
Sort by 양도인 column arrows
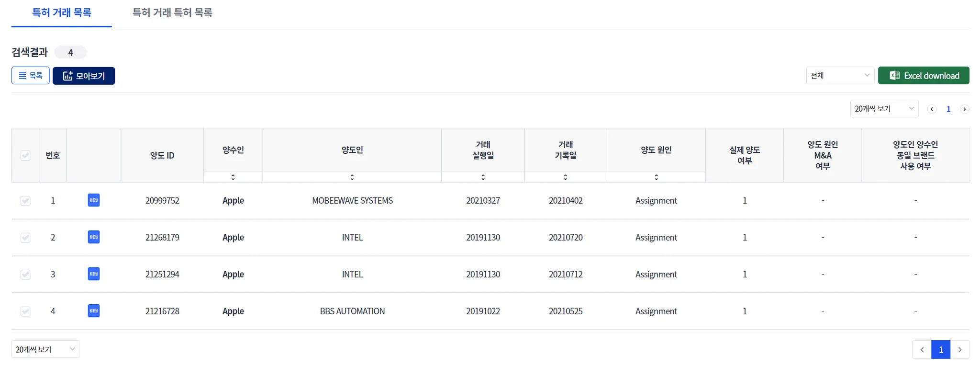tap(352, 177)
